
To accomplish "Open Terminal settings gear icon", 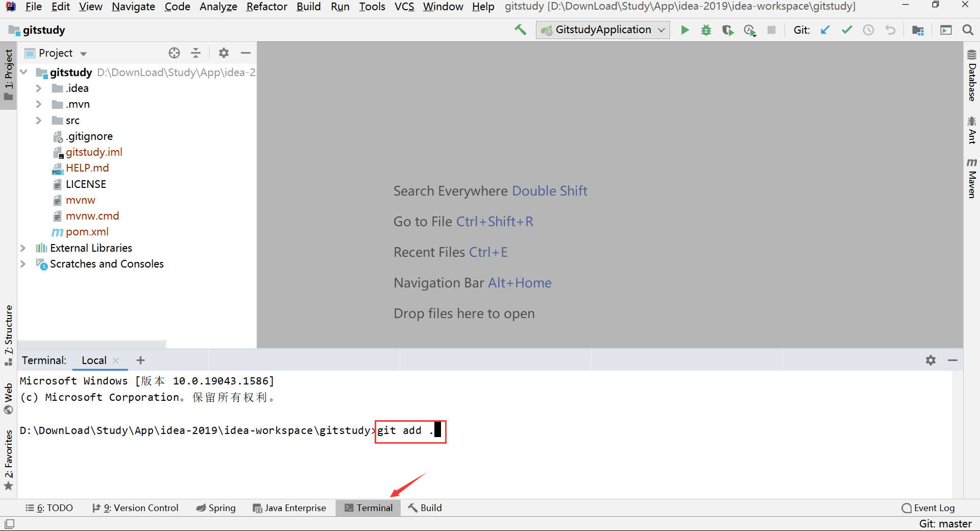I will coord(930,360).
